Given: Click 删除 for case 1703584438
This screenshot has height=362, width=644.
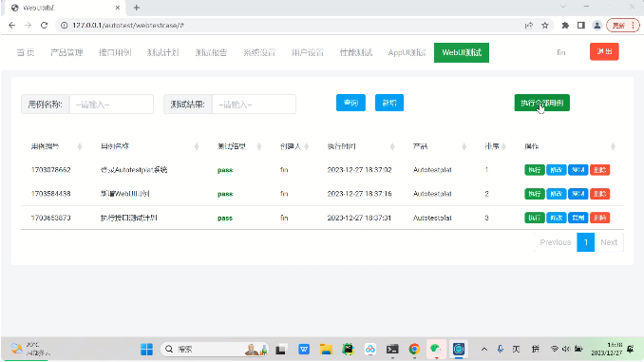Looking at the screenshot, I should coord(599,194).
